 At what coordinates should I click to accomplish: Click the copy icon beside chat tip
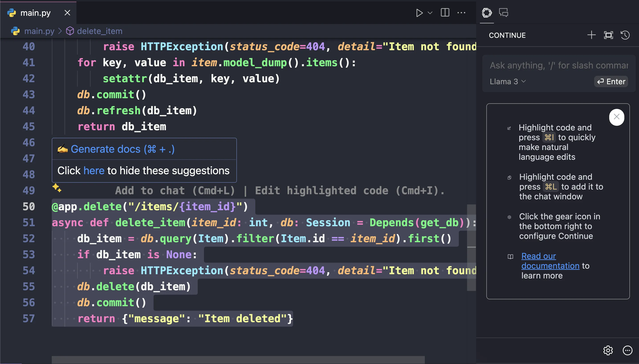click(509, 178)
